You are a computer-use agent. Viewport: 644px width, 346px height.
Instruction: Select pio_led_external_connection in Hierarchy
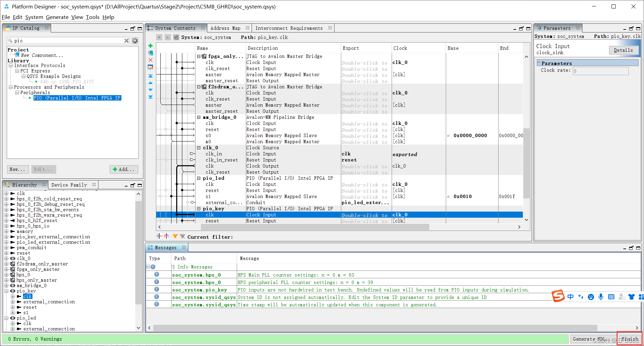[53, 242]
